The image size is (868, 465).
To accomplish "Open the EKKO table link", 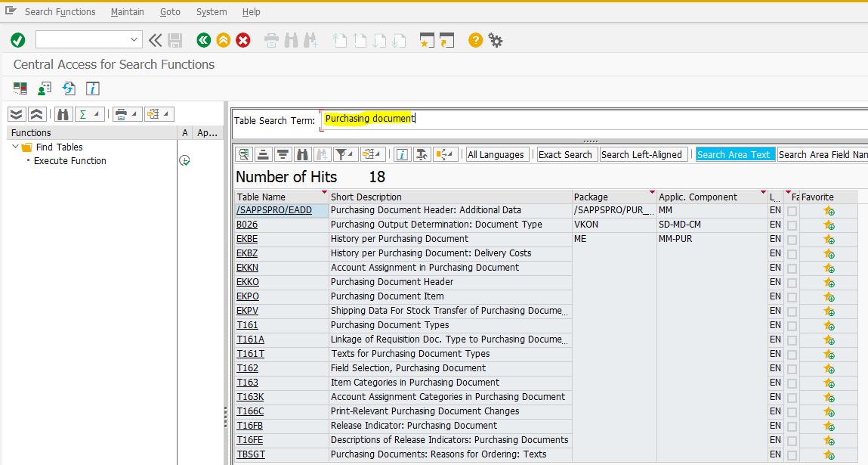I will click(x=248, y=282).
